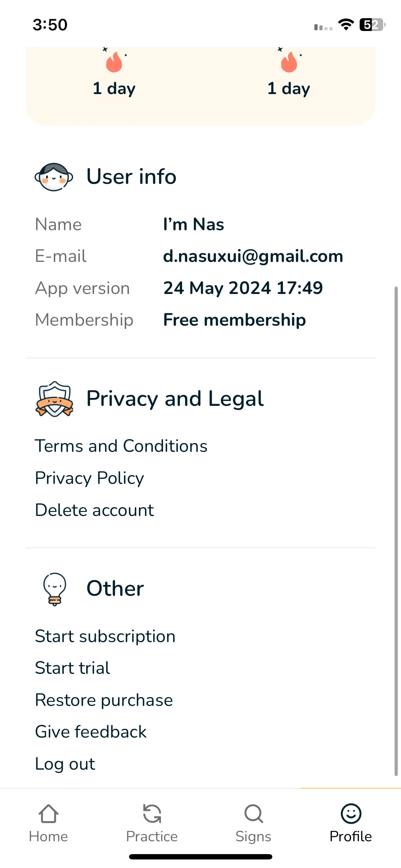Image resolution: width=401 pixels, height=868 pixels.
Task: Open Terms and Conditions
Action: (x=121, y=446)
